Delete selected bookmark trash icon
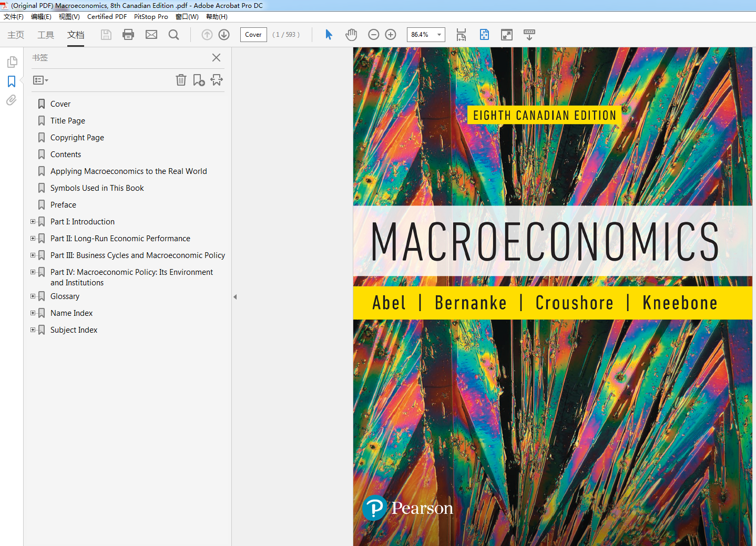The width and height of the screenshot is (756, 546). (x=181, y=80)
